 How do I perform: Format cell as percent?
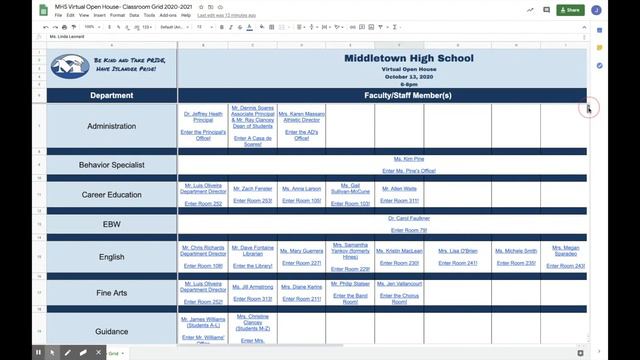[x=118, y=27]
